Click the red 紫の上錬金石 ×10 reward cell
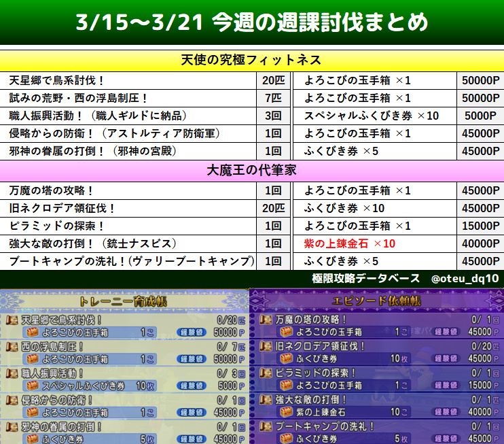This screenshot has height=444, width=504. click(x=349, y=243)
